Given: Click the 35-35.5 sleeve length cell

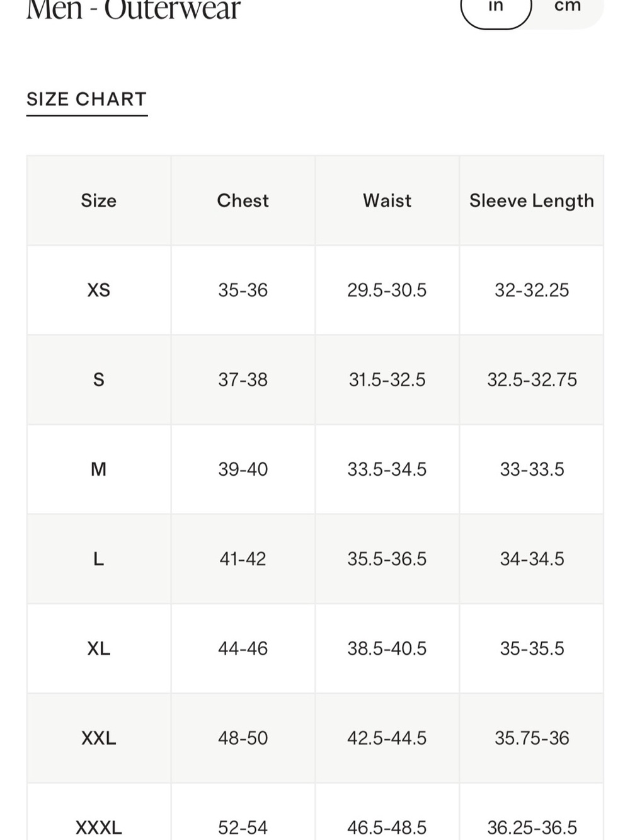Looking at the screenshot, I should (532, 648).
